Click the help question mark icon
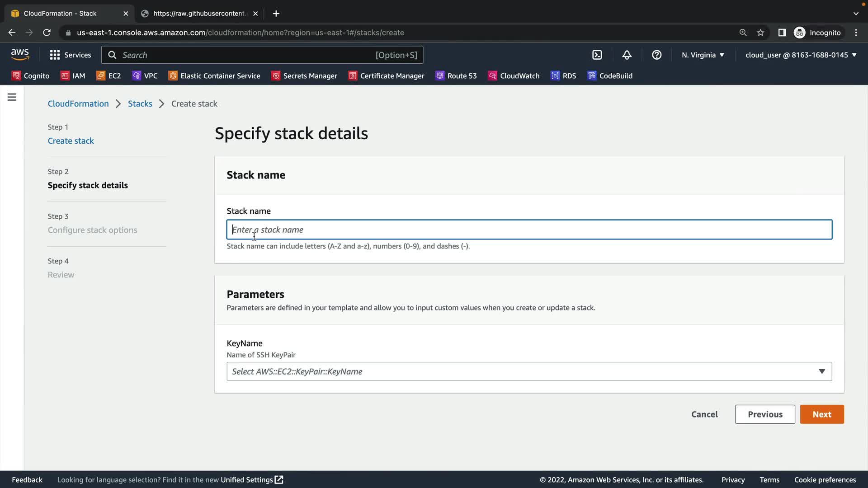The height and width of the screenshot is (488, 868). pos(656,55)
